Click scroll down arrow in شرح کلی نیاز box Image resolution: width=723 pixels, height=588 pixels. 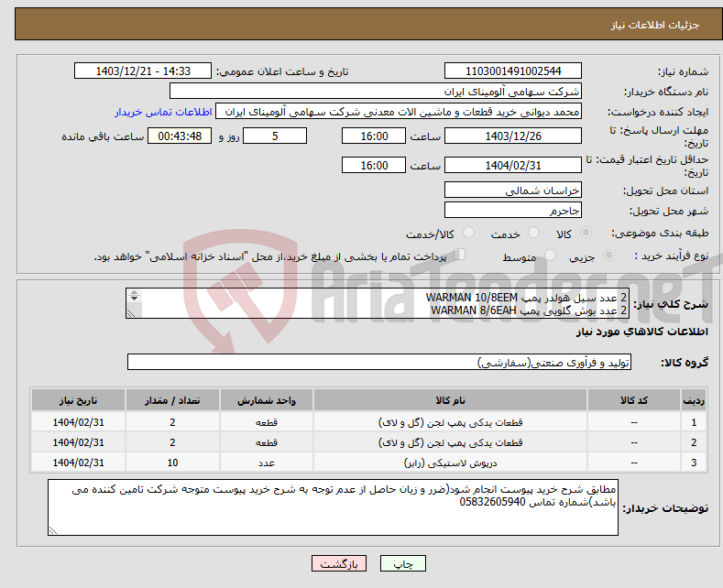click(134, 299)
